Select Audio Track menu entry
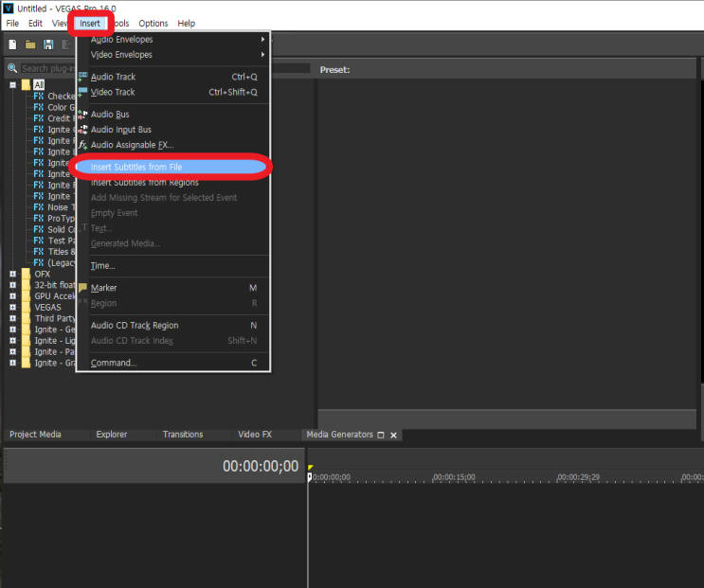The image size is (704, 588). coord(173,77)
